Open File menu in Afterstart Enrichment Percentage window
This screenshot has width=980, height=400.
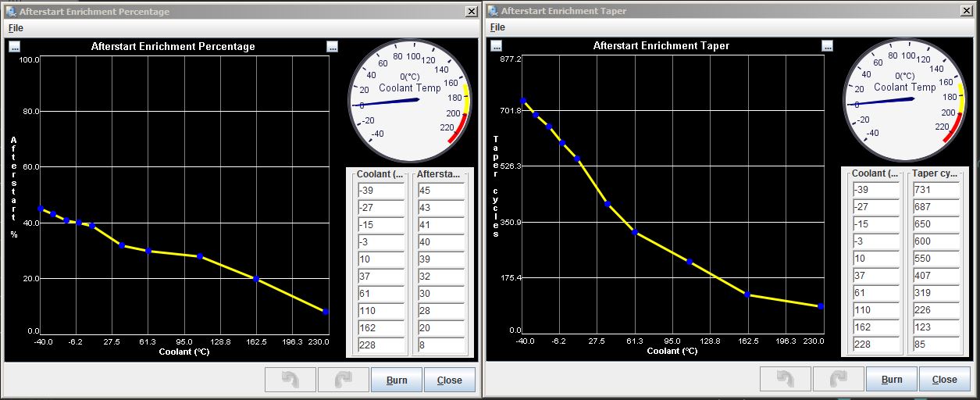[16, 27]
